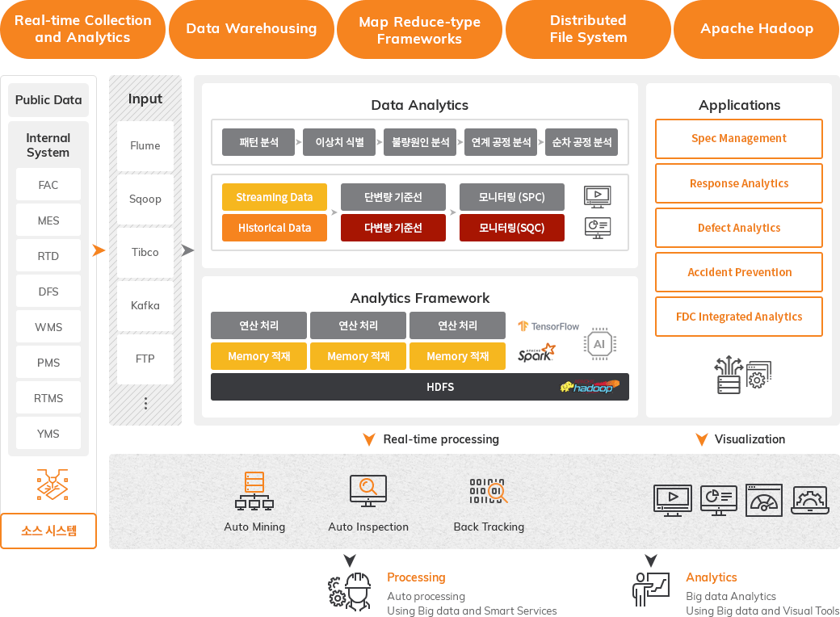Click the TensorFlow logo in Analytics Framework
This screenshot has width=840, height=617.
[548, 326]
